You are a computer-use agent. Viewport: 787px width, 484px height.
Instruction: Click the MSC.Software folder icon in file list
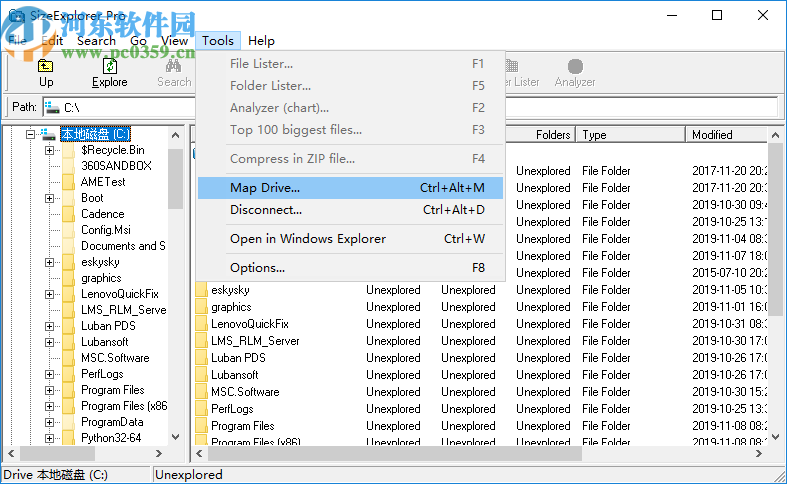201,392
